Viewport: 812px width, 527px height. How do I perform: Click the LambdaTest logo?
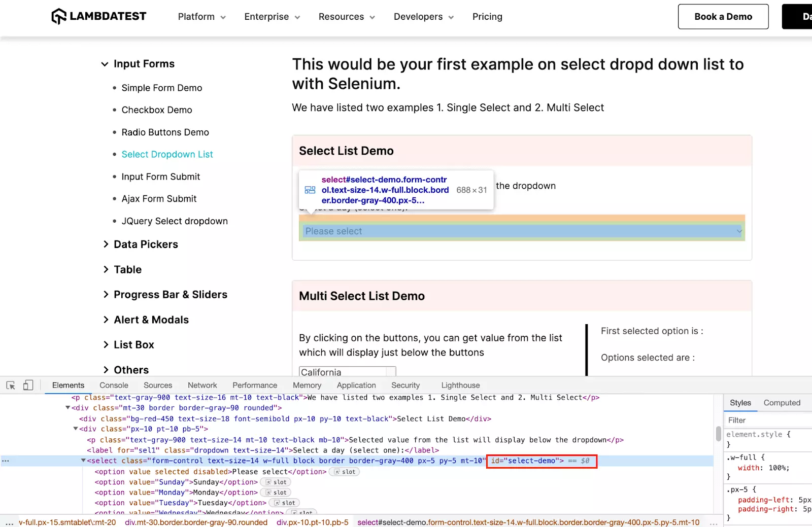[99, 17]
